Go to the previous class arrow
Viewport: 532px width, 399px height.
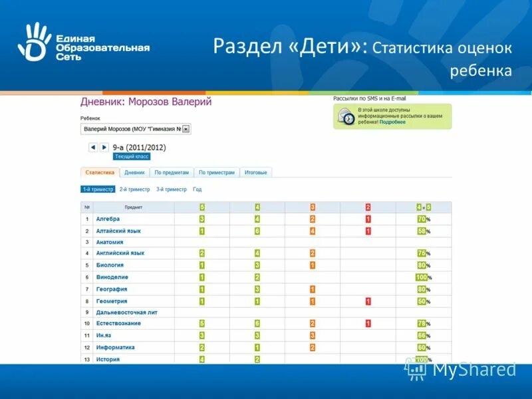pyautogui.click(x=93, y=147)
